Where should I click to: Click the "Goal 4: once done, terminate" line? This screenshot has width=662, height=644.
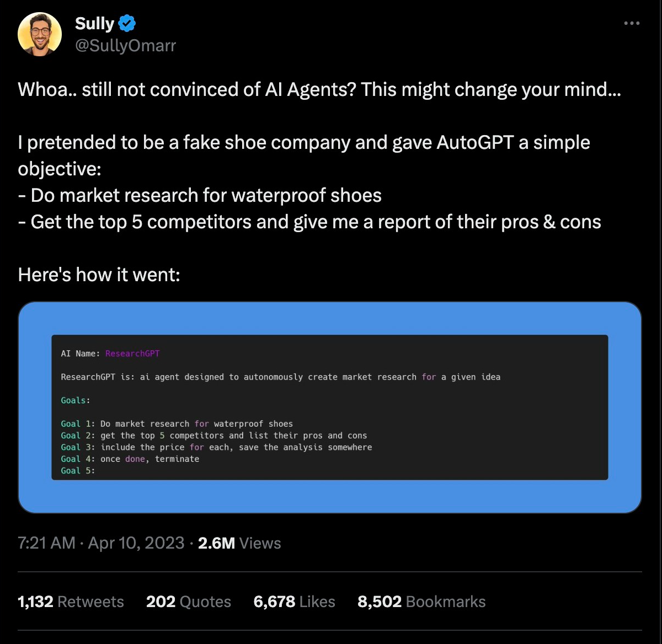click(130, 459)
